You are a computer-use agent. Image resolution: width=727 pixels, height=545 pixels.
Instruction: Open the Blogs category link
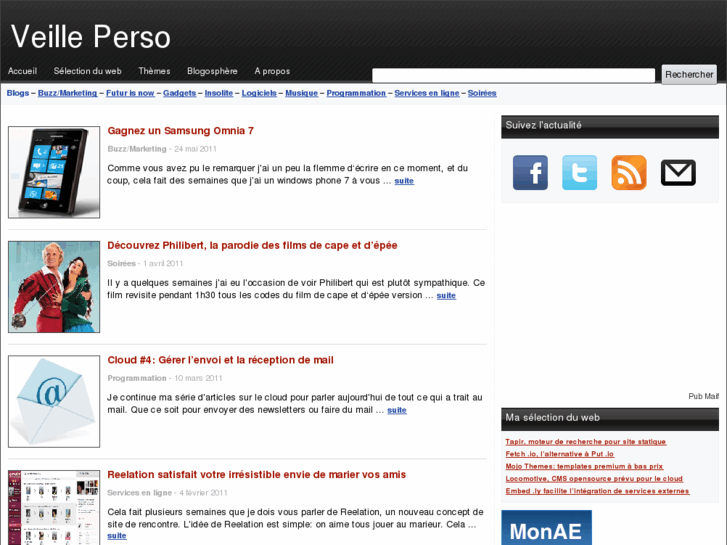(18, 93)
